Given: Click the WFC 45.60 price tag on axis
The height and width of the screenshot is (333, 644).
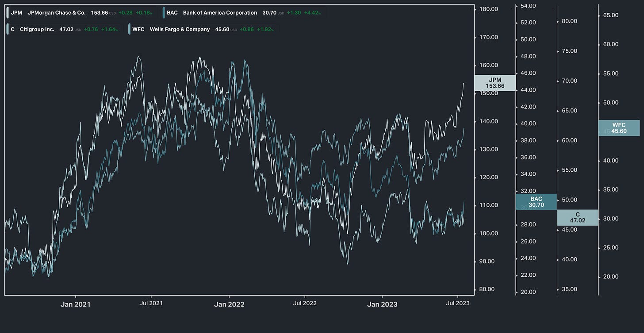Looking at the screenshot, I should click(619, 128).
